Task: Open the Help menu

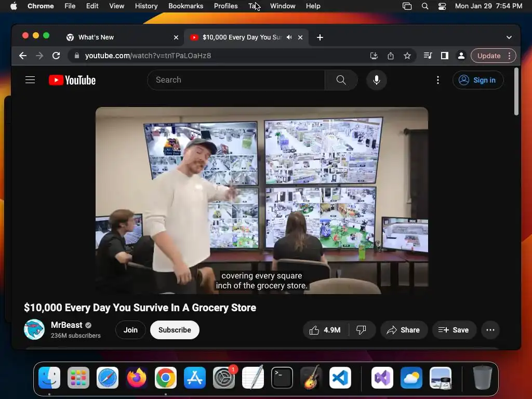Action: pos(313,6)
